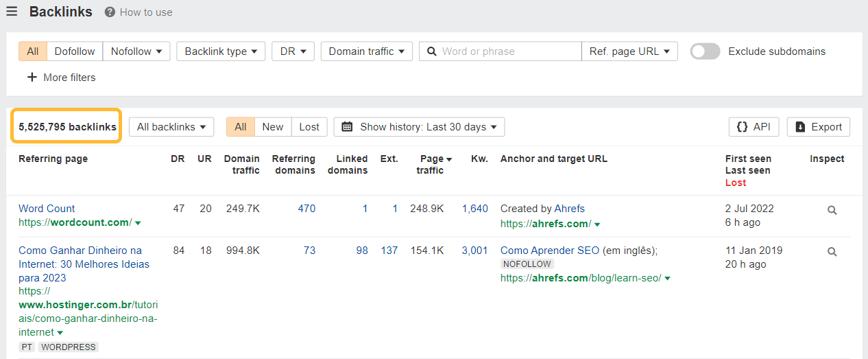868x359 pixels.
Task: Open the ahrefs.com/blog/learn-seo target URL
Action: (x=581, y=278)
